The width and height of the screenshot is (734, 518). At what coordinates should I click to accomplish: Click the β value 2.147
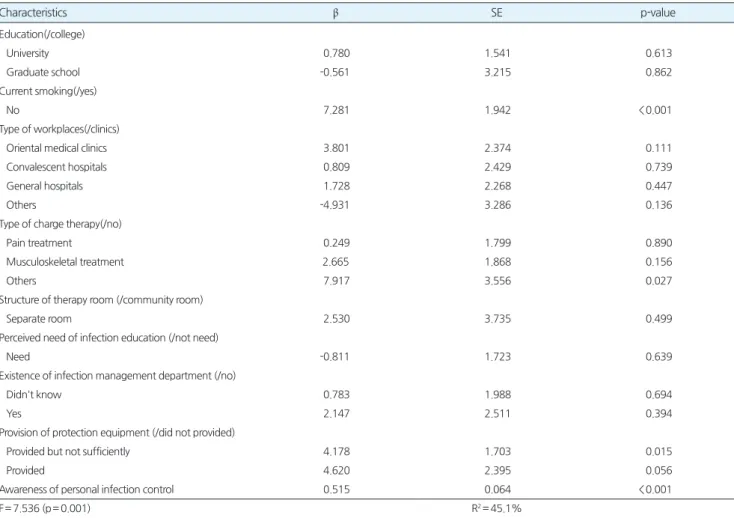point(336,414)
